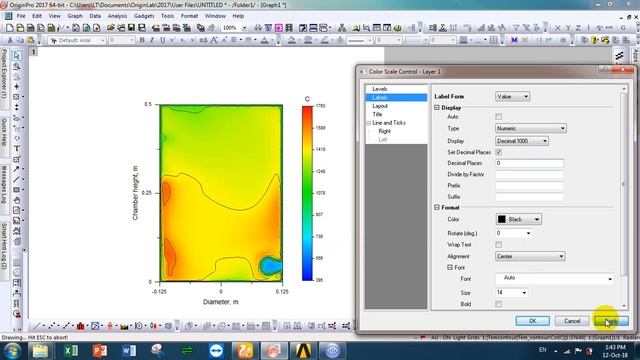Click the Cut icon in the toolbar
Image resolution: width=640 pixels, height=360 pixels.
click(10, 40)
